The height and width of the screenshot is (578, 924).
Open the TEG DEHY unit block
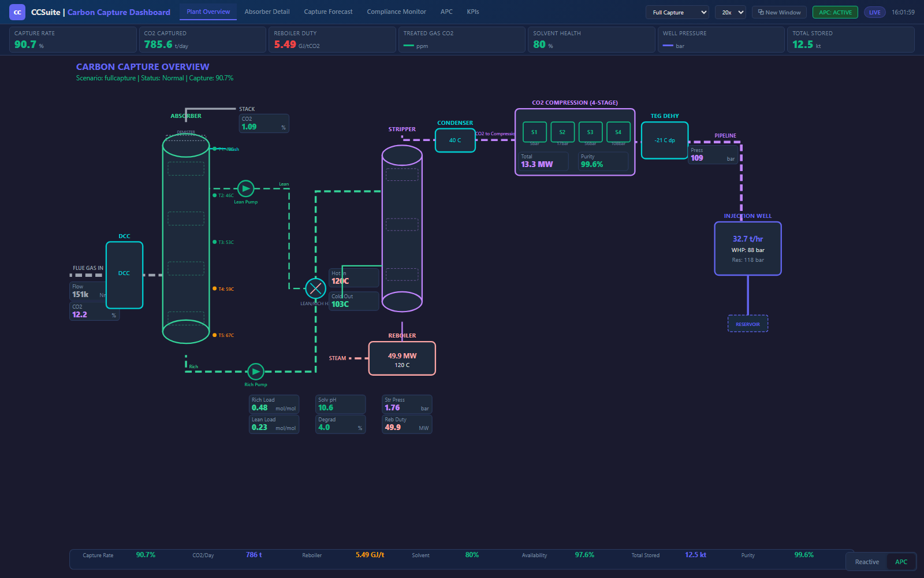point(664,140)
